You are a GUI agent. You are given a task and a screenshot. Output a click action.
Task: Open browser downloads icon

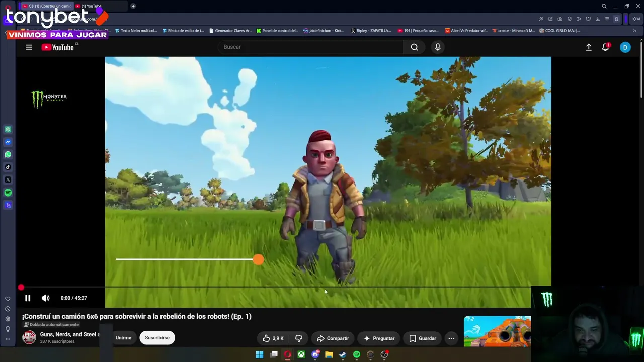[x=598, y=19]
